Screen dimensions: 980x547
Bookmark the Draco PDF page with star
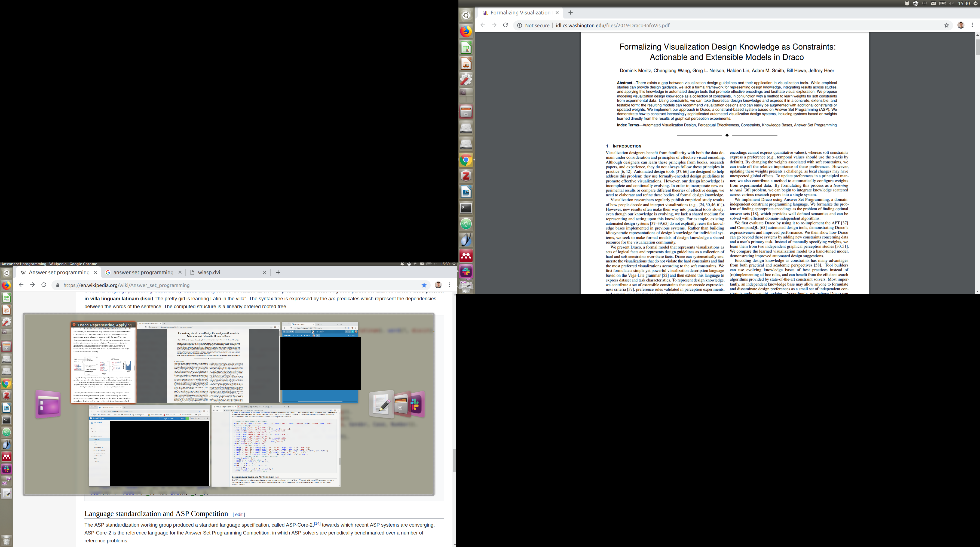click(x=947, y=26)
